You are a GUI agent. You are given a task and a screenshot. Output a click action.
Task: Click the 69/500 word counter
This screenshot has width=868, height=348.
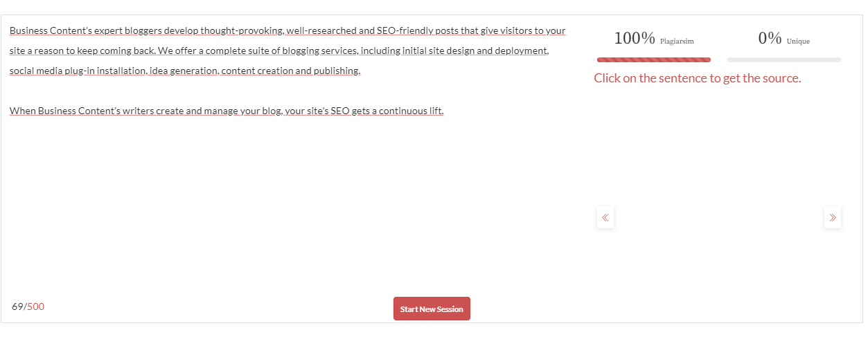pyautogui.click(x=28, y=306)
